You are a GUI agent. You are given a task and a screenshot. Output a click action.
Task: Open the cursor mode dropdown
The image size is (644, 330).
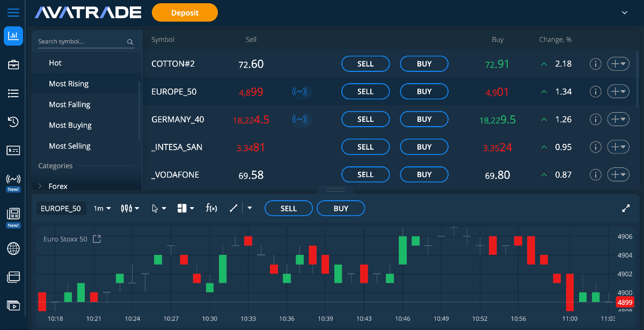coord(159,208)
